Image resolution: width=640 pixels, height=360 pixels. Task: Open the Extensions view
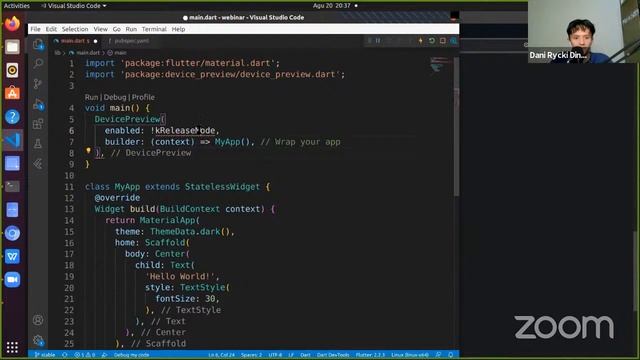pos(38,124)
